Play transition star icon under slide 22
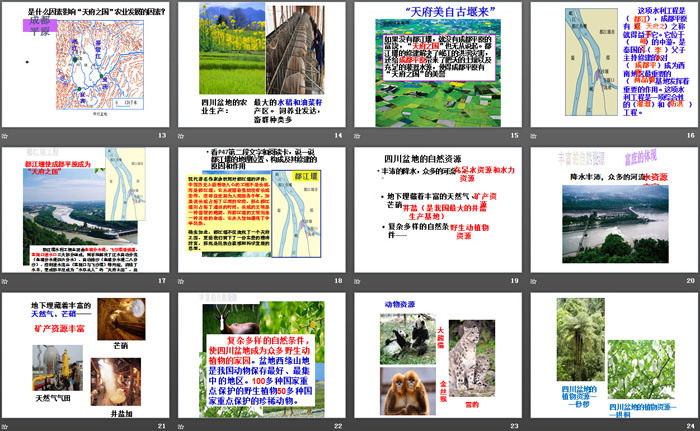The width and height of the screenshot is (700, 431). (x=181, y=426)
